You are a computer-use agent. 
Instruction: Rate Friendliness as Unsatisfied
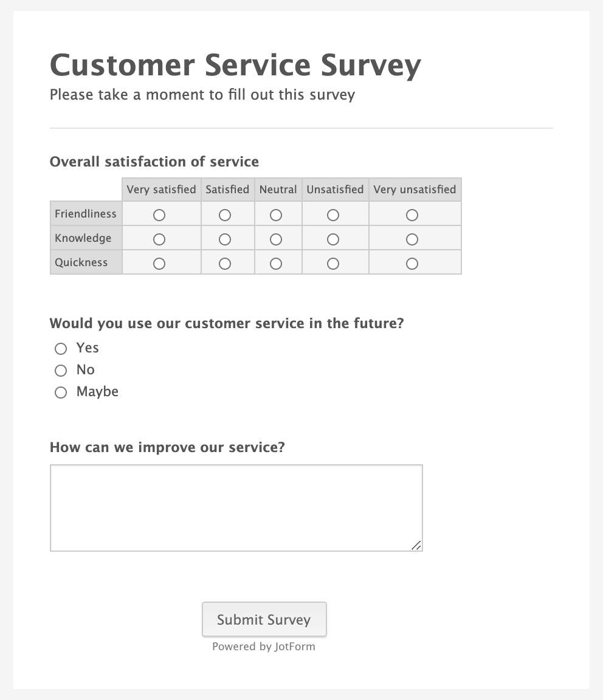tap(333, 215)
